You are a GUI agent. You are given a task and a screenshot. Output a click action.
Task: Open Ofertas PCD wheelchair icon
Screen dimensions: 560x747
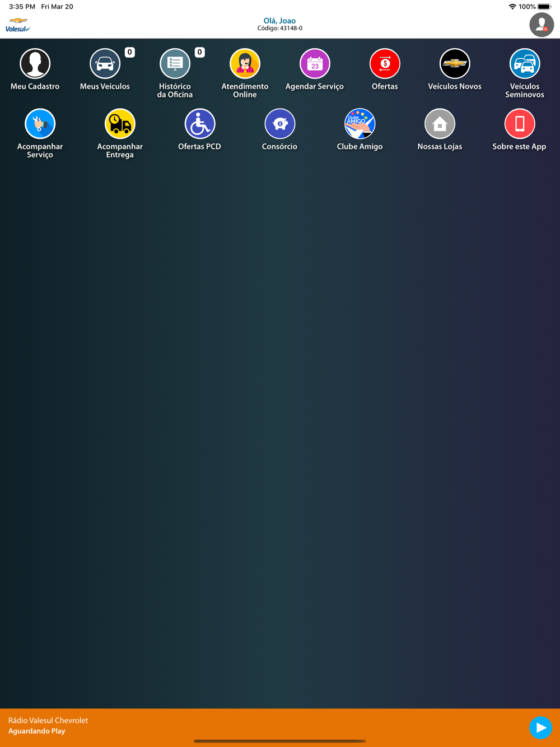[200, 124]
